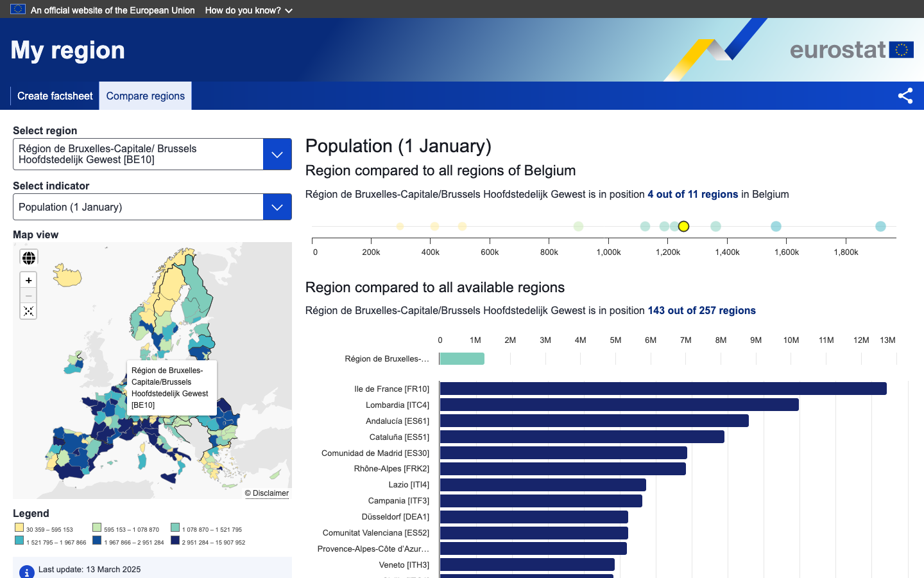Open the map Disclaimer link
The image size is (924, 578).
point(267,493)
